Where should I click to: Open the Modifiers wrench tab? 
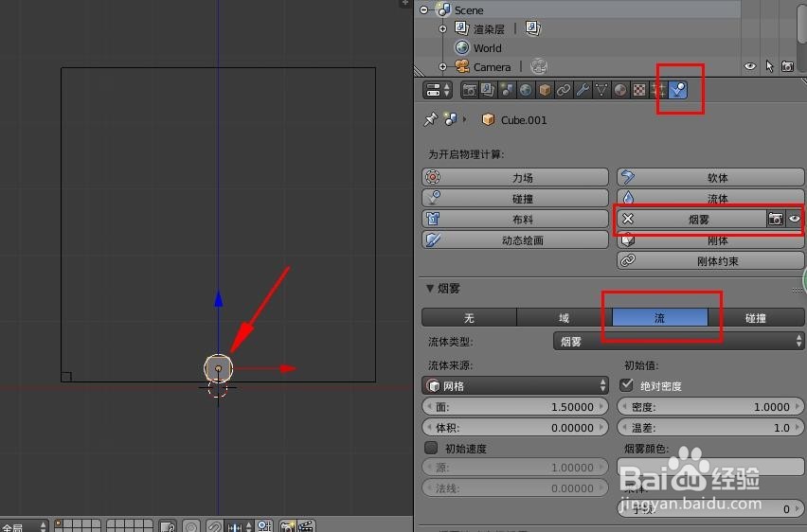pos(583,91)
